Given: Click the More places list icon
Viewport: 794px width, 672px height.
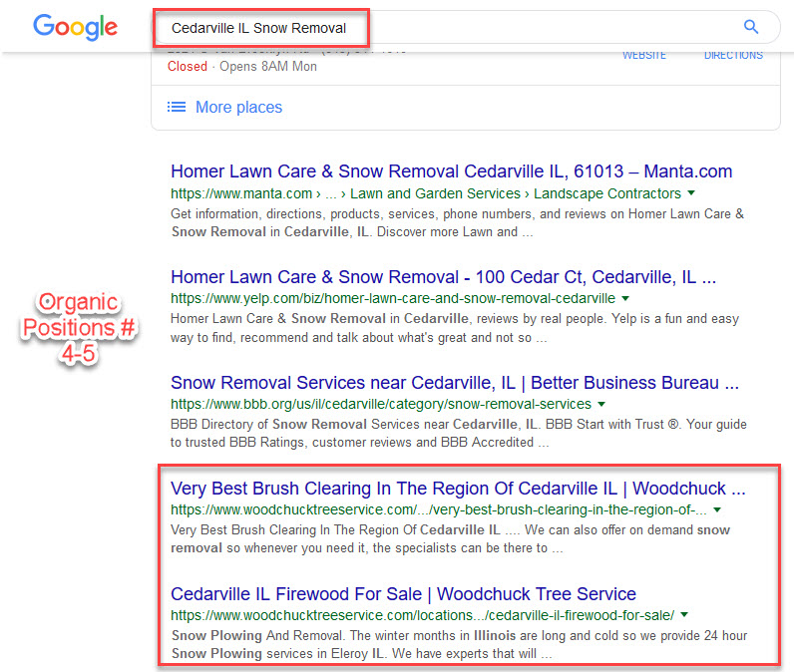Looking at the screenshot, I should (177, 107).
